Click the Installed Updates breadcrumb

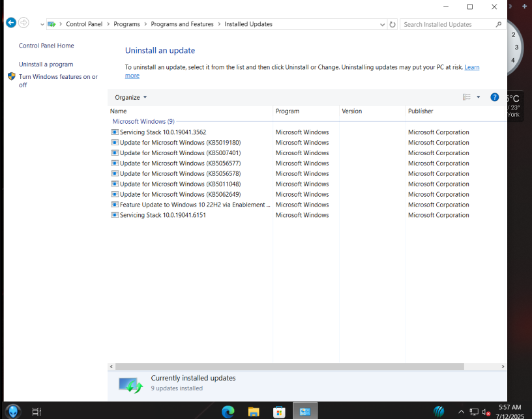click(248, 24)
